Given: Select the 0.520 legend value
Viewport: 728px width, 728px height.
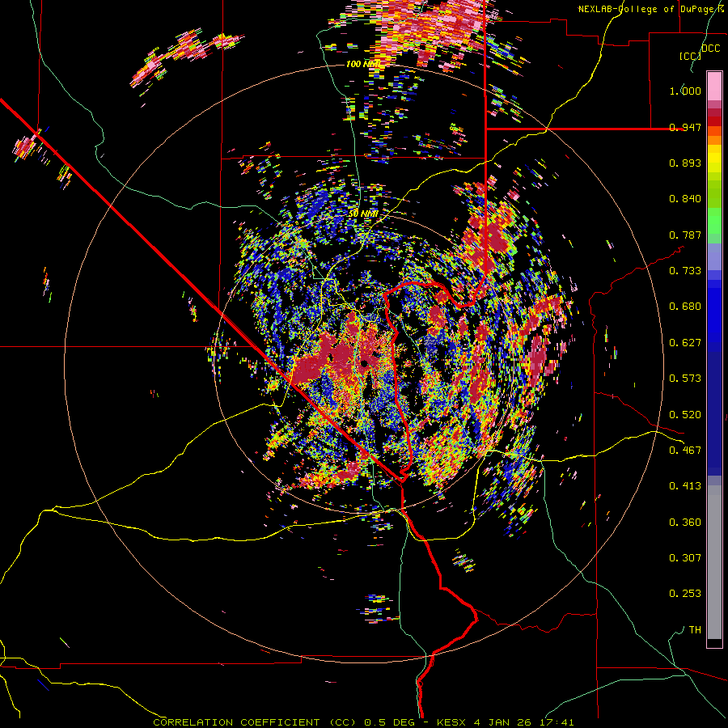Looking at the screenshot, I should pos(685,415).
